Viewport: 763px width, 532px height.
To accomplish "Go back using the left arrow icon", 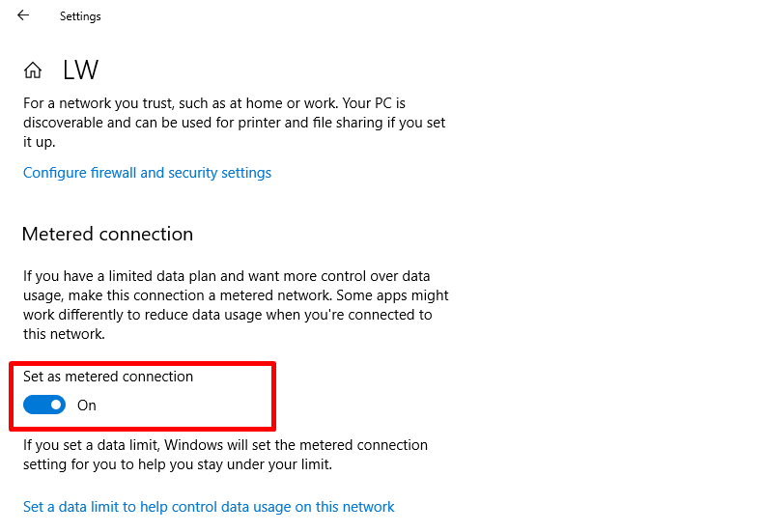I will 23,15.
